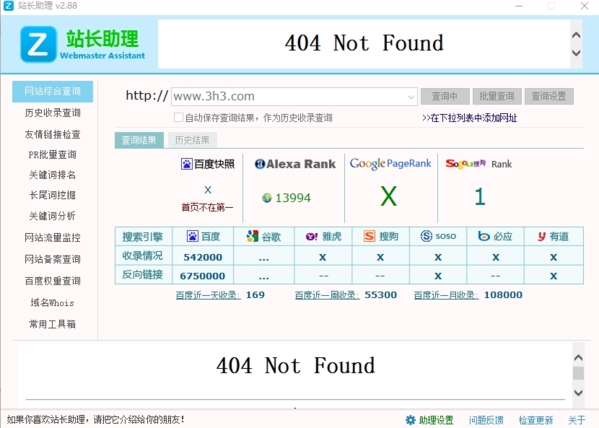
Task: Open 百度权重查询 in the sidebar
Action: coord(53,281)
